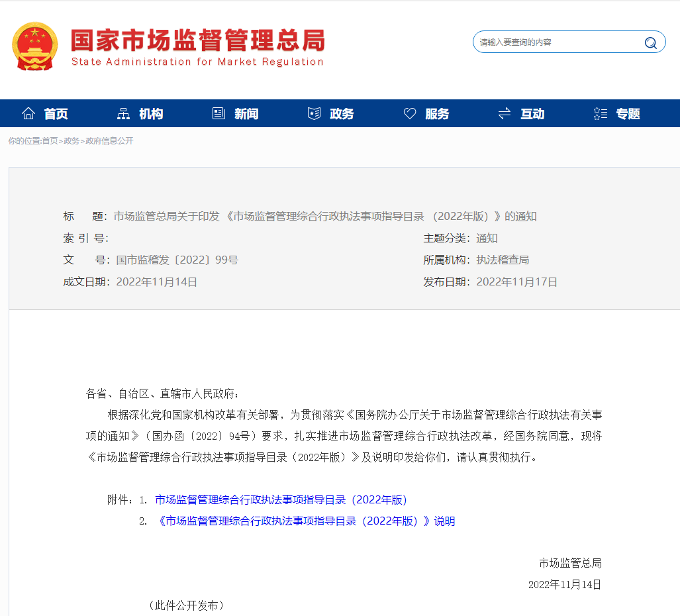Click the heart-shaped 服务 service icon
Screen dimensions: 680x616
pyautogui.click(x=410, y=113)
